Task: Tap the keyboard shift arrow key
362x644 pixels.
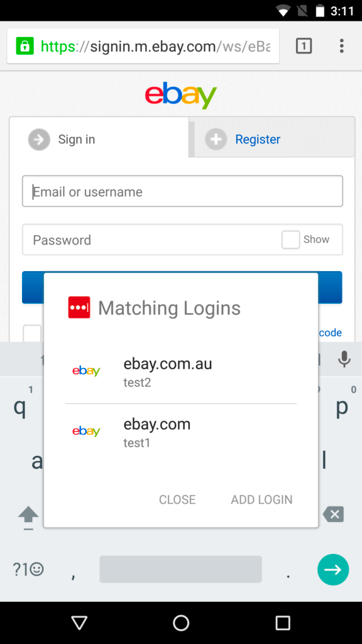Action: (x=28, y=516)
